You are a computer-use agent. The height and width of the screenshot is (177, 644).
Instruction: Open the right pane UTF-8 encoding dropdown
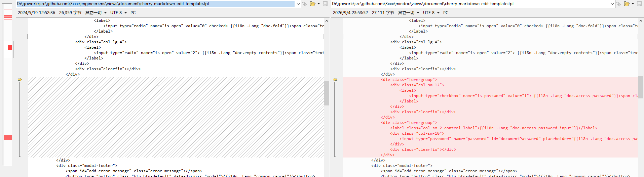431,13
